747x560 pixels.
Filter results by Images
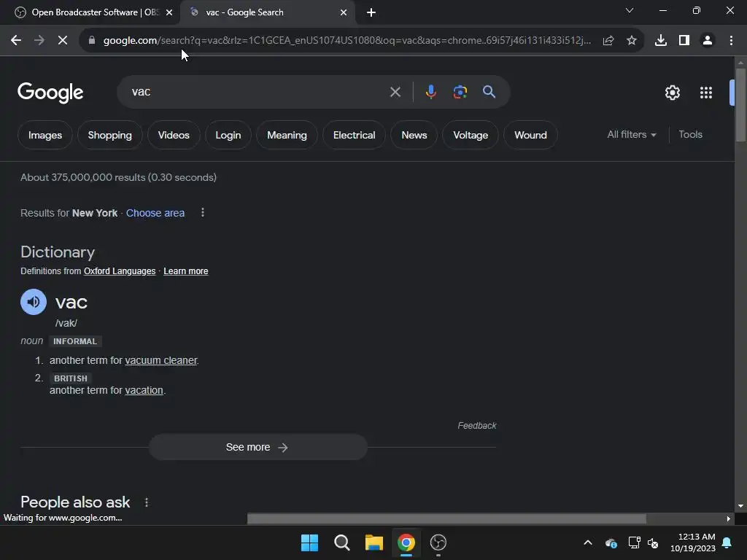pos(45,135)
